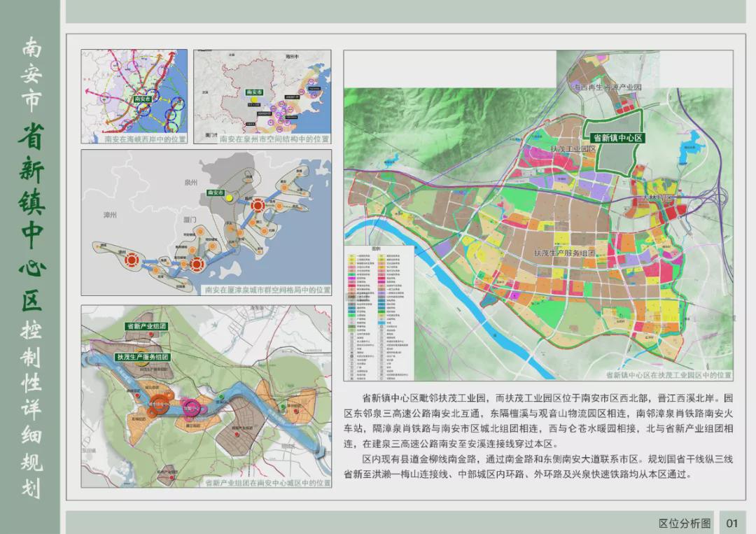Select caption 南安在厦漳泉城市群空间格局中的位置

coord(266,289)
